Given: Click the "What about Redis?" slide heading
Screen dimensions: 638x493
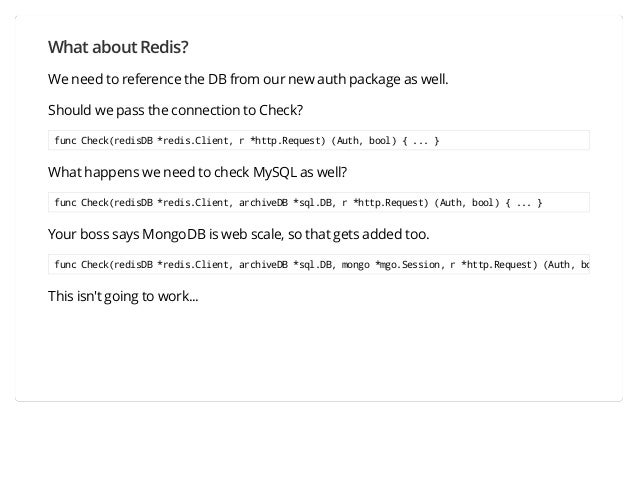Looking at the screenshot, I should 118,47.
